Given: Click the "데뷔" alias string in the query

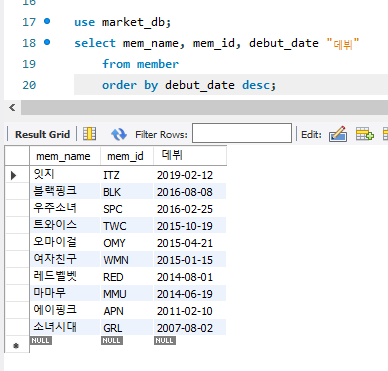Looking at the screenshot, I should (x=343, y=43).
